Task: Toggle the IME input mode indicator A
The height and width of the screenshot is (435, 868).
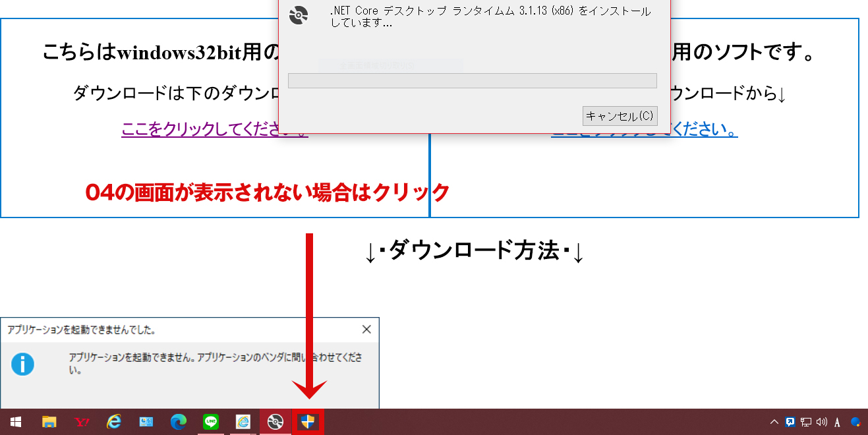Action: click(837, 422)
